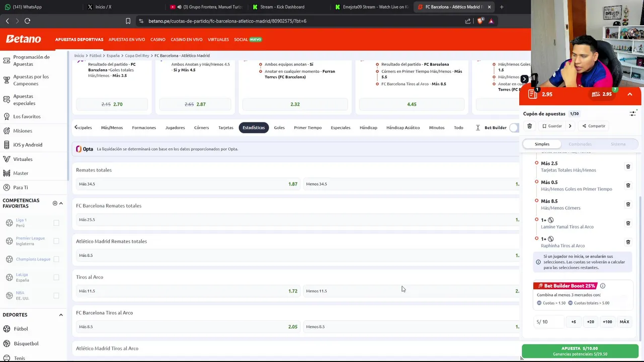Switch to Más/Menos tab

pos(112,128)
